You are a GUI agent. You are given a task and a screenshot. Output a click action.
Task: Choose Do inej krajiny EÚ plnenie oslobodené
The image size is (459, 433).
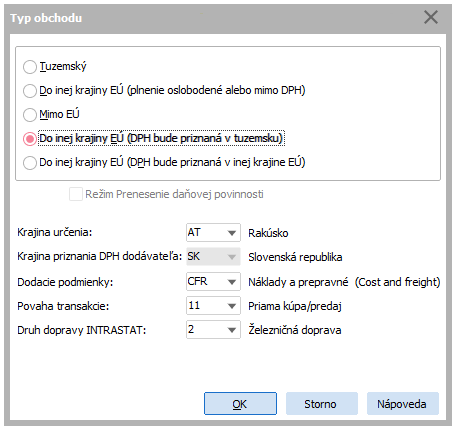[30, 91]
